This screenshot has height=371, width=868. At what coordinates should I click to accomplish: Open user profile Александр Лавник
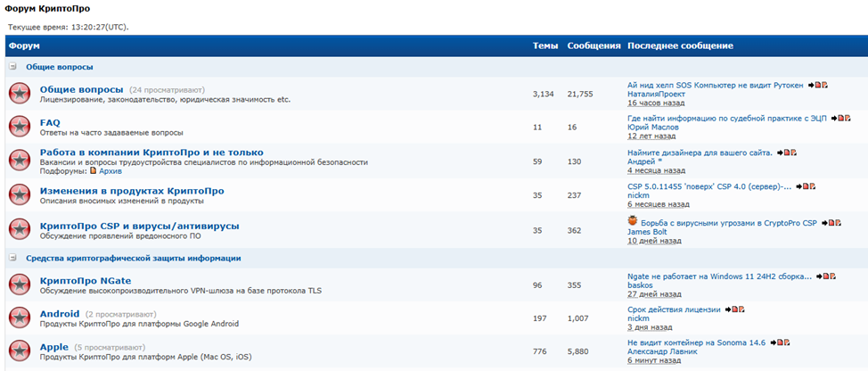tap(663, 351)
